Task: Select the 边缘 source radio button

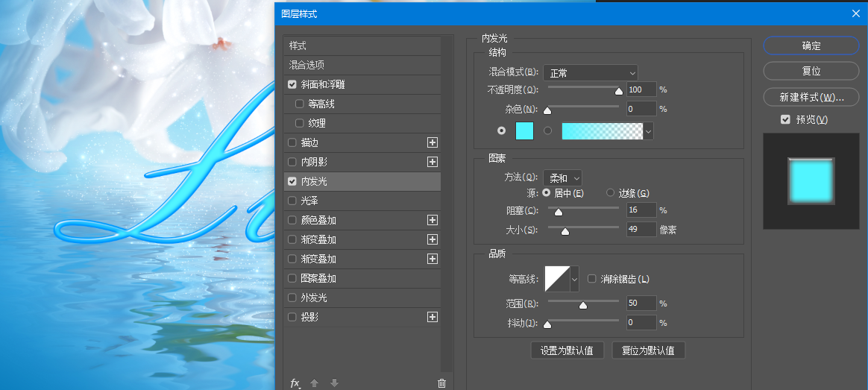Action: pyautogui.click(x=611, y=193)
